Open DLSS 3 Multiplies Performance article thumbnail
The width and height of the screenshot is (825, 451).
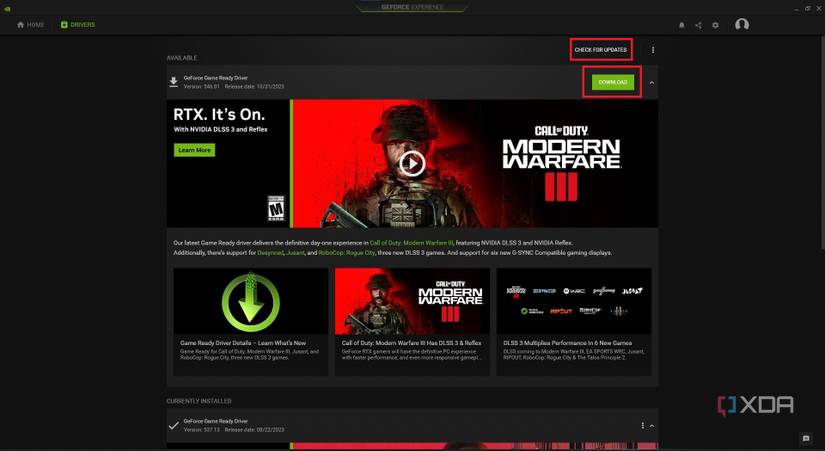[x=574, y=302]
